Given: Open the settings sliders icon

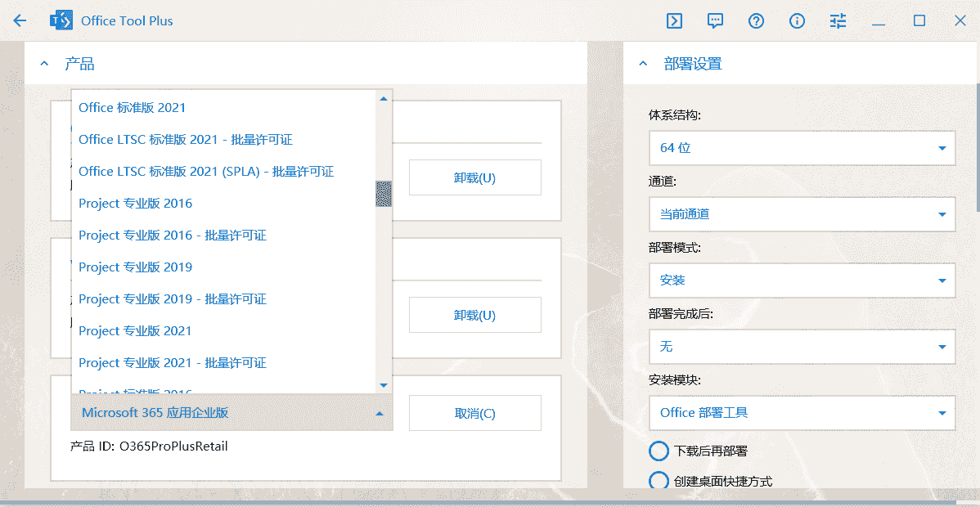Looking at the screenshot, I should tap(838, 20).
